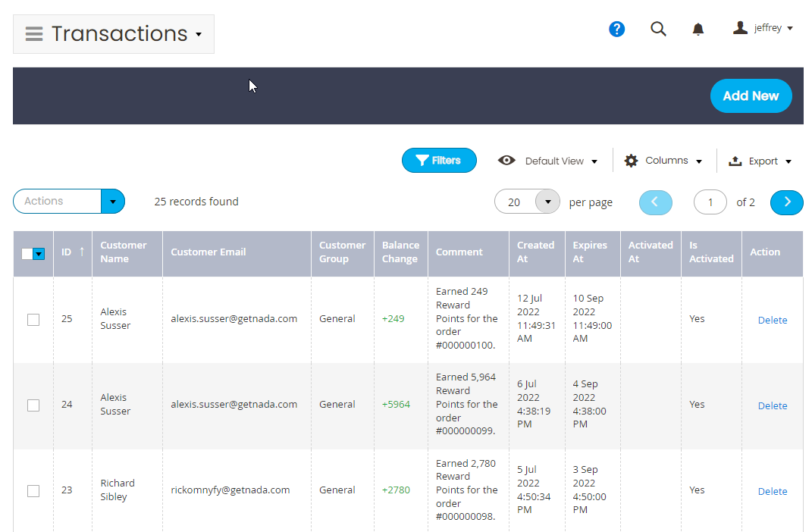Click the +249 balance change value
The width and height of the screenshot is (812, 532).
[393, 319]
